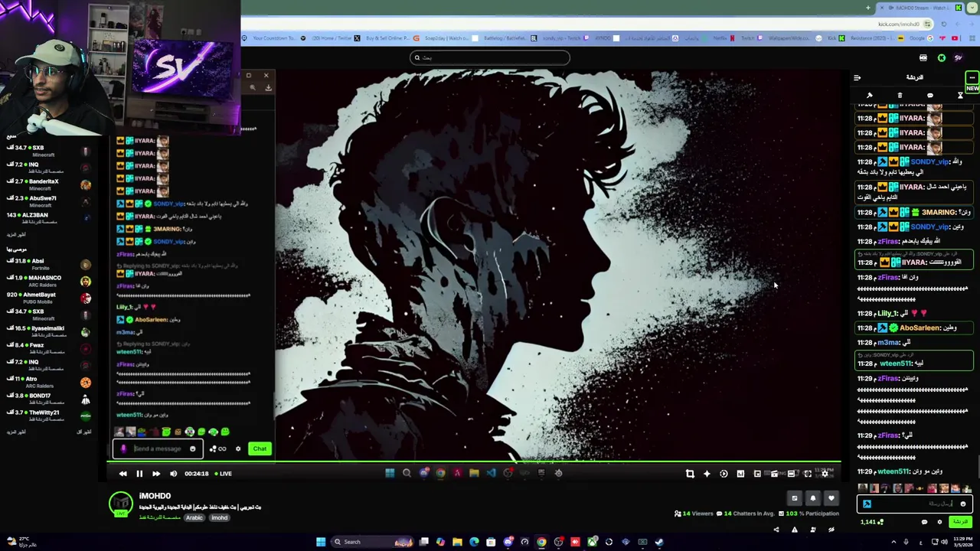Open AbuSwe71 channel in sidebar
The height and width of the screenshot is (551, 980).
coord(49,201)
